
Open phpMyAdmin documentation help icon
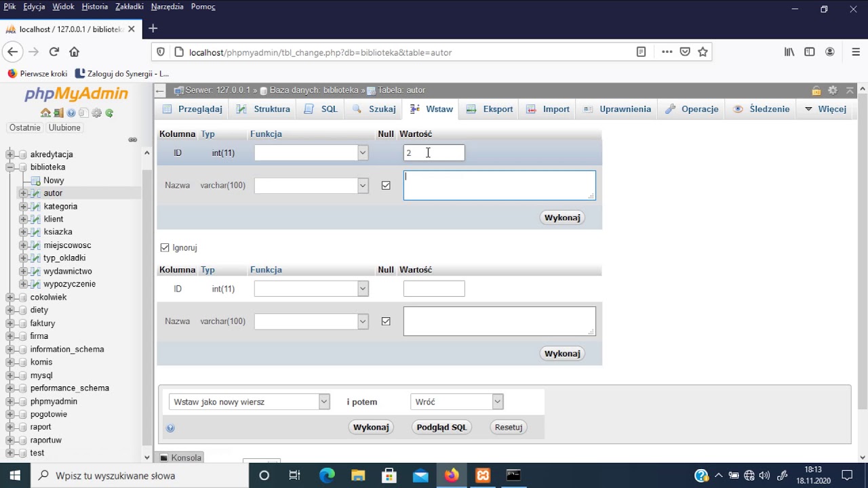tap(71, 113)
